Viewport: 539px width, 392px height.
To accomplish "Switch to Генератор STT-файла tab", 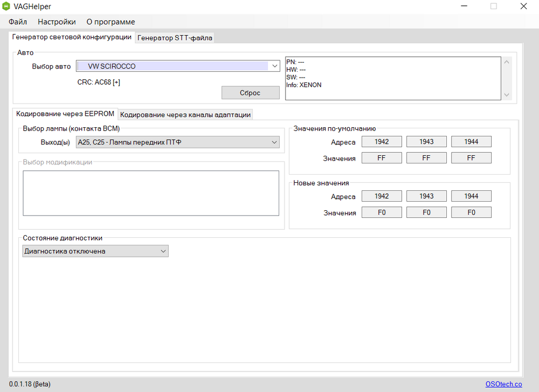I will click(175, 38).
